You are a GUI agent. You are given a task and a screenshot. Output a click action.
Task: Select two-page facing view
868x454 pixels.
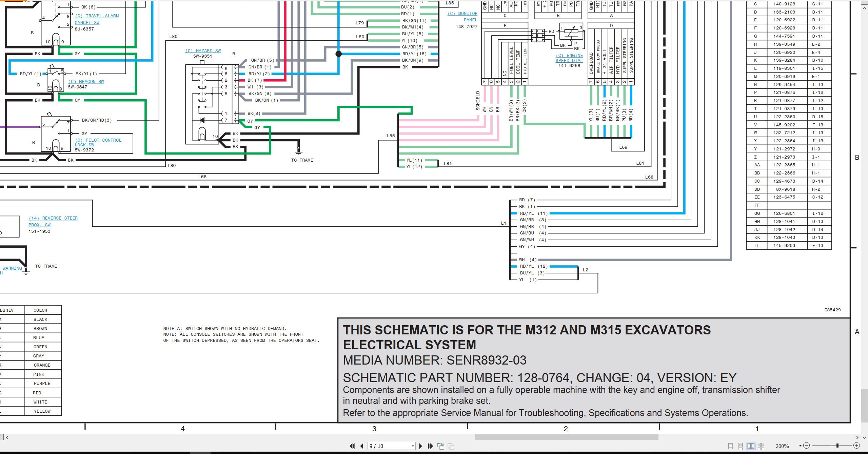pos(751,446)
